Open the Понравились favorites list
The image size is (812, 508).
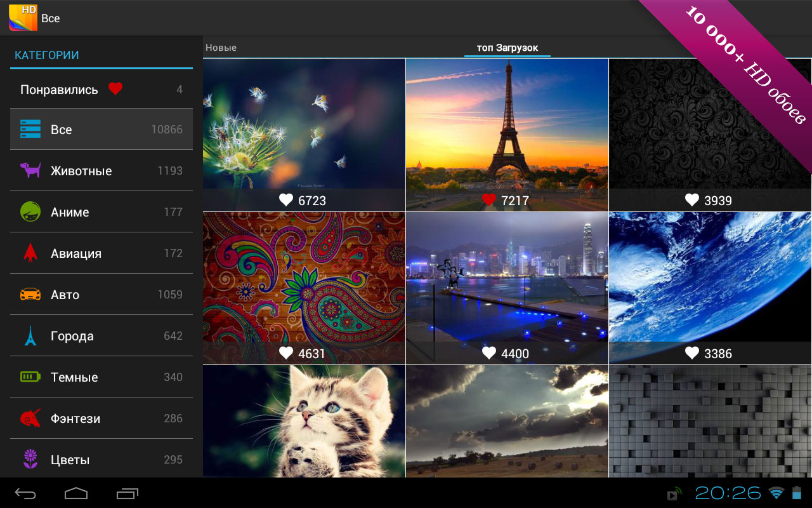tap(101, 90)
